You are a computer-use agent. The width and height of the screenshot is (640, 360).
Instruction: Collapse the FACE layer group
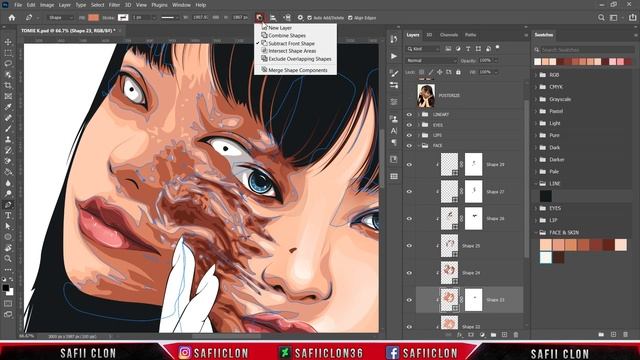point(419,145)
